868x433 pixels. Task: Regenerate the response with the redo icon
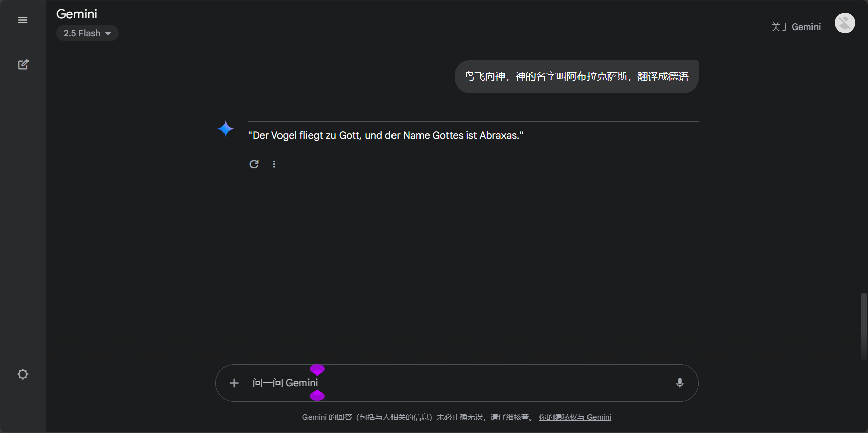click(x=254, y=164)
